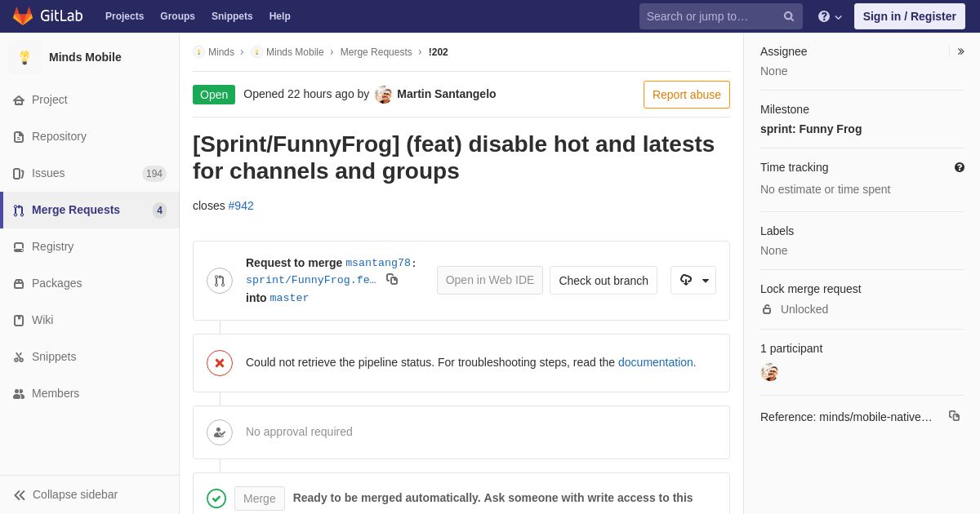Screen dimensions: 980x514
Task: Open the Minds Mobile project avatar
Action: (x=24, y=57)
